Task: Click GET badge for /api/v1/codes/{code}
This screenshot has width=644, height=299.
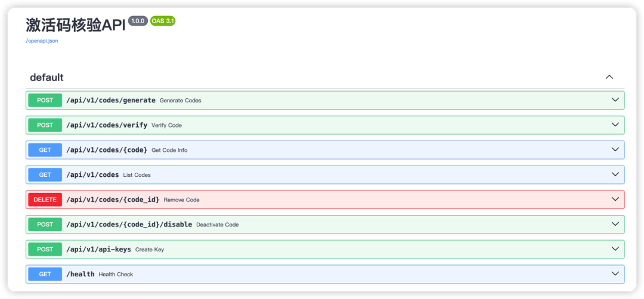Action: [x=45, y=150]
